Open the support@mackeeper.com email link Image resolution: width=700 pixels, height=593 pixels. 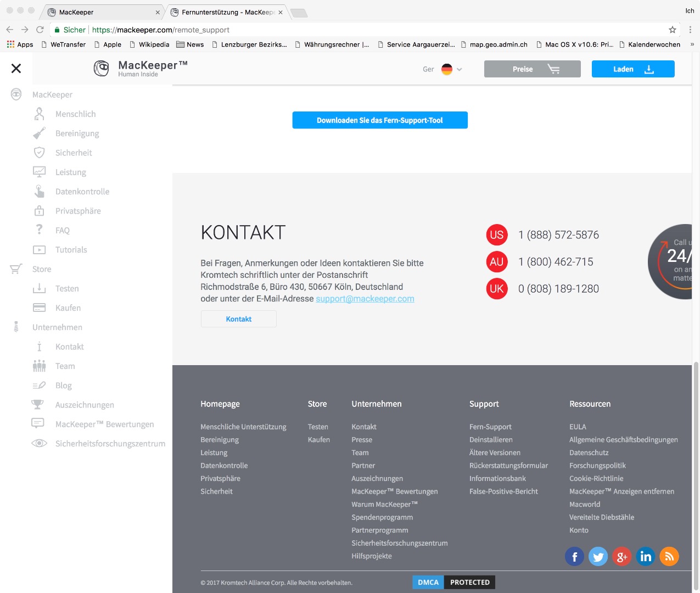pos(365,299)
